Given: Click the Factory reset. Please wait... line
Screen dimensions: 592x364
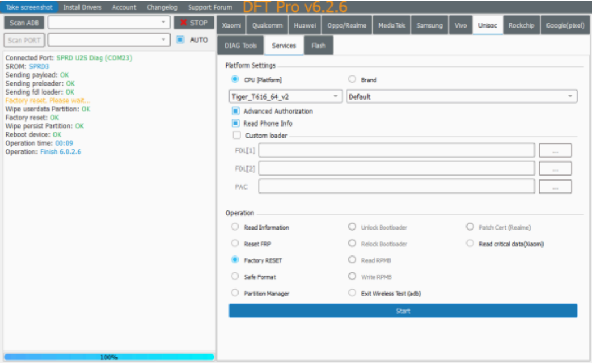Looking at the screenshot, I should coord(48,101).
